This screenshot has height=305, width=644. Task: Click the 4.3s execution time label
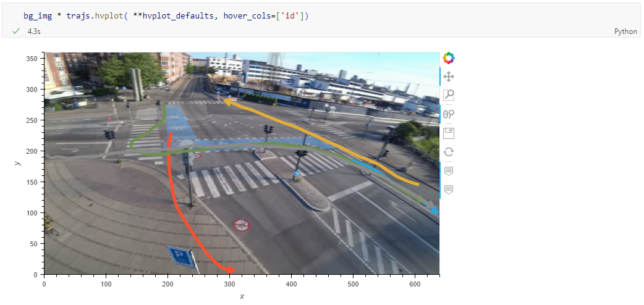(34, 31)
